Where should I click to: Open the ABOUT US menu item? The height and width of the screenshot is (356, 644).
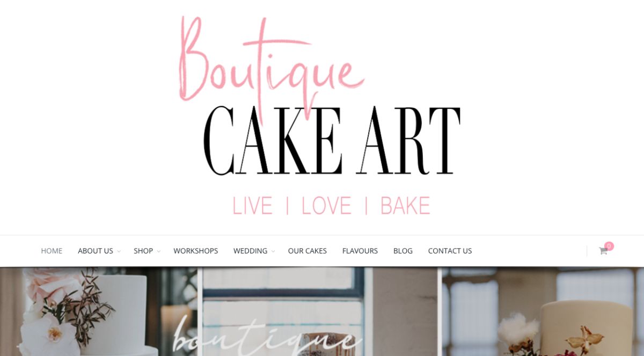pos(96,251)
